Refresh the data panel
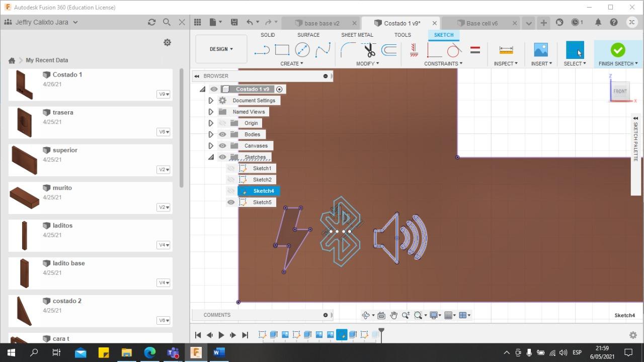Screen dimensions: 644x362 151,22
